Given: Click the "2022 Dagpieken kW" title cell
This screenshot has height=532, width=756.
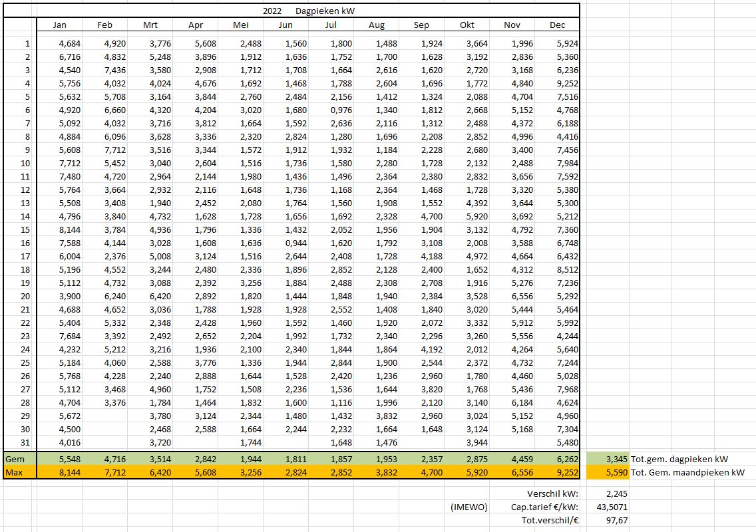Looking at the screenshot, I should click(x=308, y=11).
